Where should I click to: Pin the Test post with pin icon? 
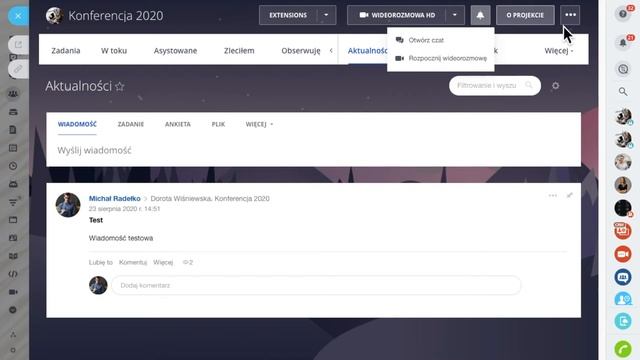pyautogui.click(x=570, y=196)
